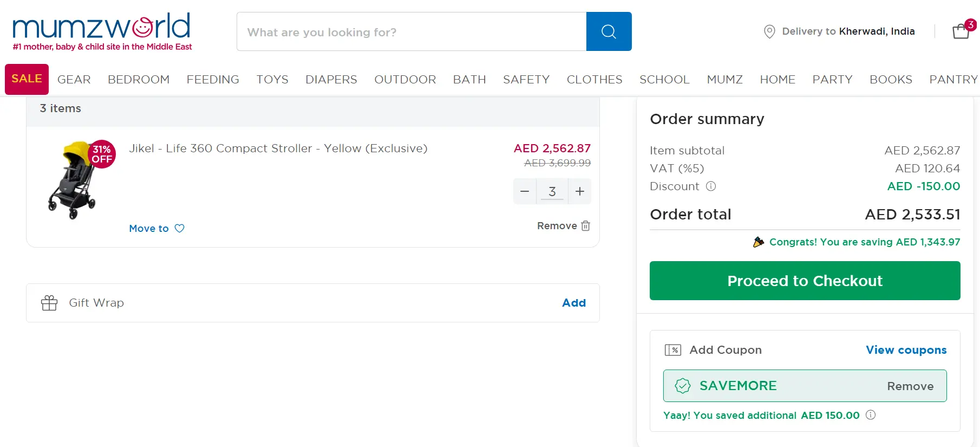The image size is (980, 447).
Task: Click the Order total value AED 2,533.51
Action: click(x=912, y=215)
